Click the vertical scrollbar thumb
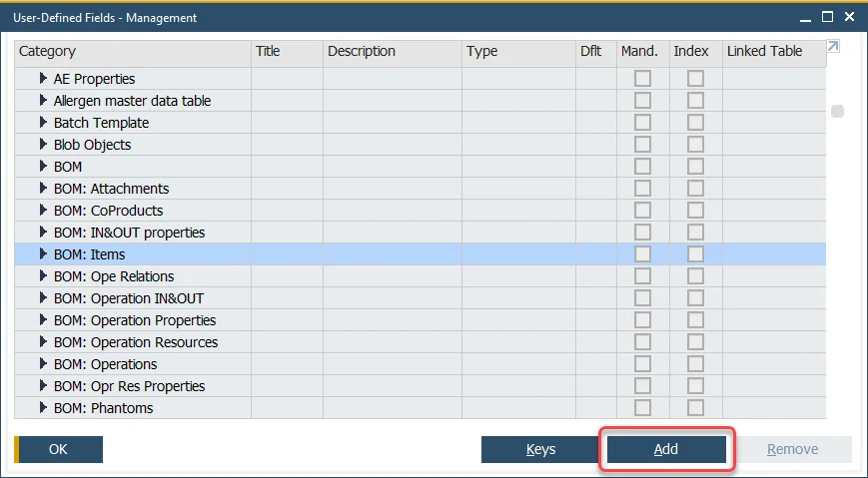The image size is (868, 478). 838,112
